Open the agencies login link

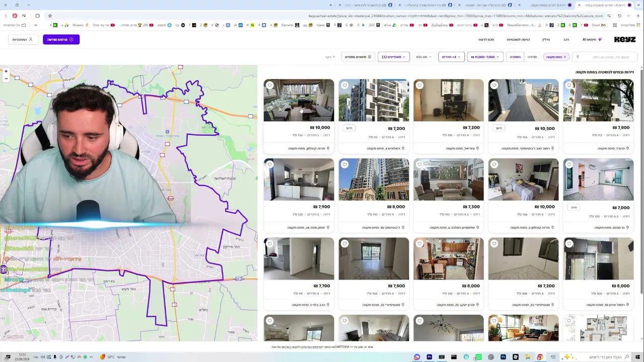518,39
